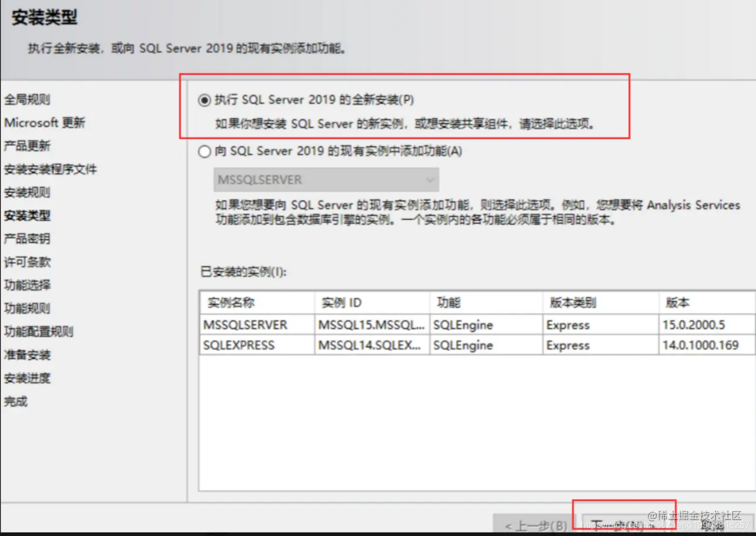
Task: Click the 版本类别 column header
Action: point(601,303)
